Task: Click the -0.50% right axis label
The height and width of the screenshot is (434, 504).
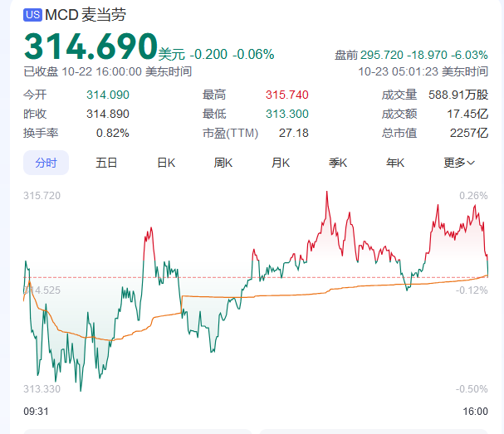Action: [472, 389]
